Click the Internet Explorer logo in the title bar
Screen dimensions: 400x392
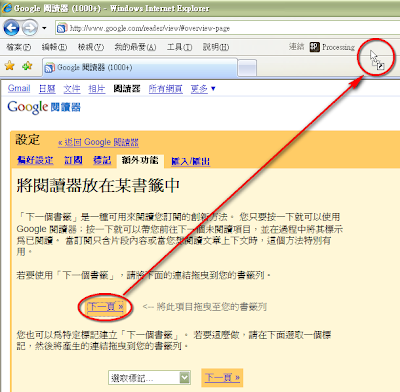[6, 8]
